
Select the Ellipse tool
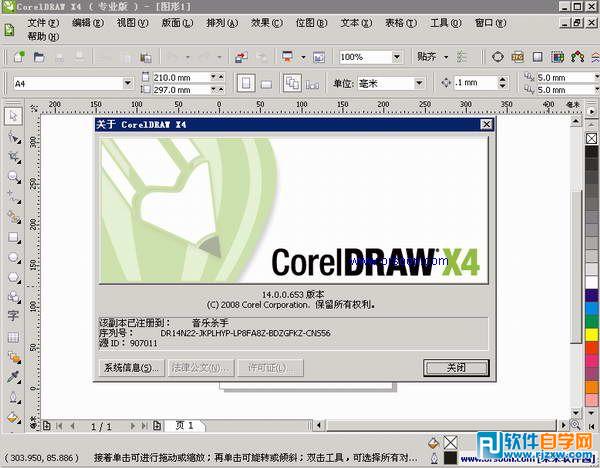[x=14, y=258]
